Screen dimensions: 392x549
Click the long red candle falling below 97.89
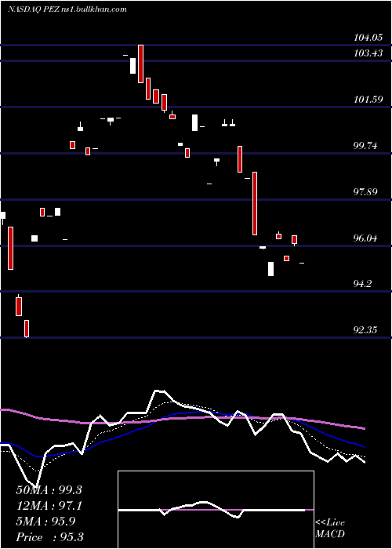click(255, 203)
